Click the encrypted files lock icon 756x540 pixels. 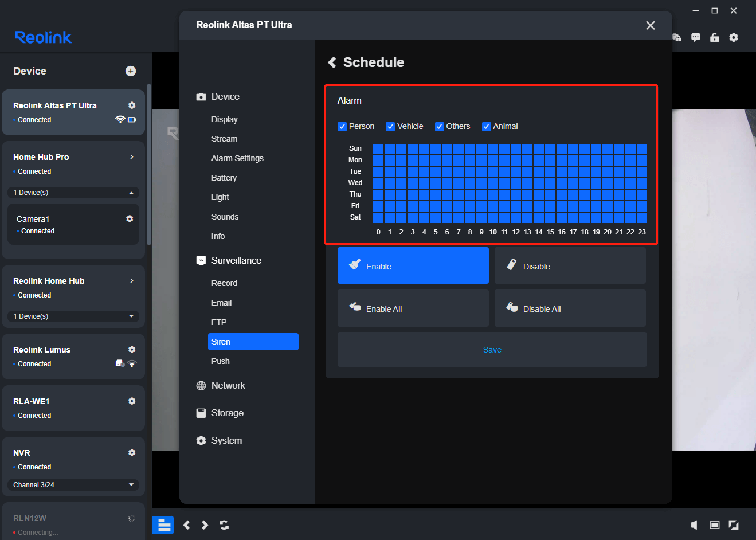[677, 37]
